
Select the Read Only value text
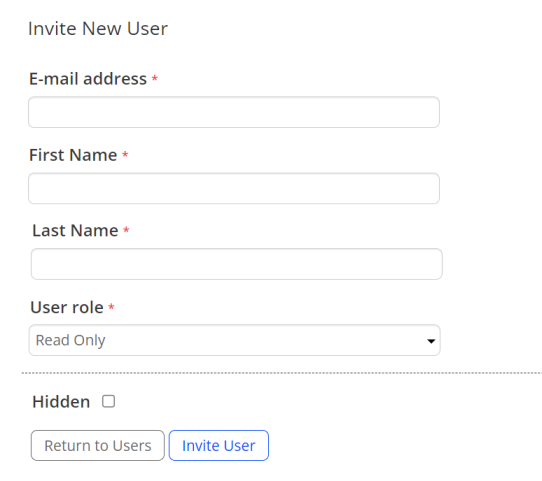71,340
